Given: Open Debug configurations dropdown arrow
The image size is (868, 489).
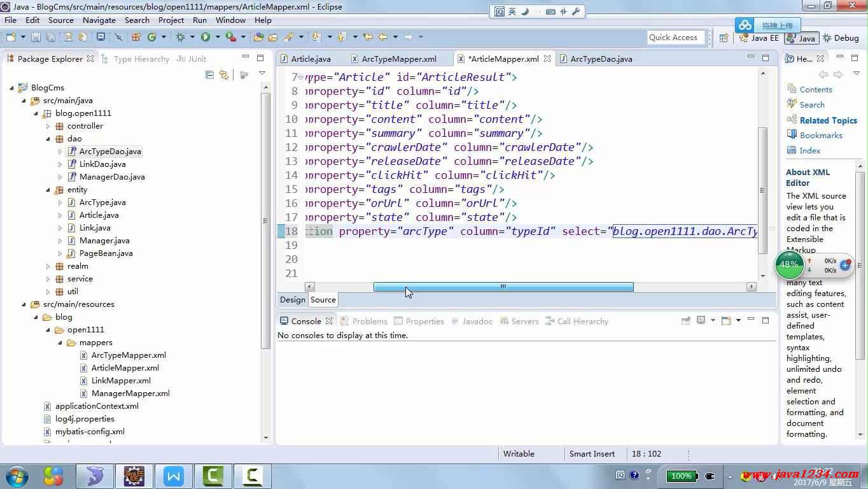Looking at the screenshot, I should click(192, 38).
